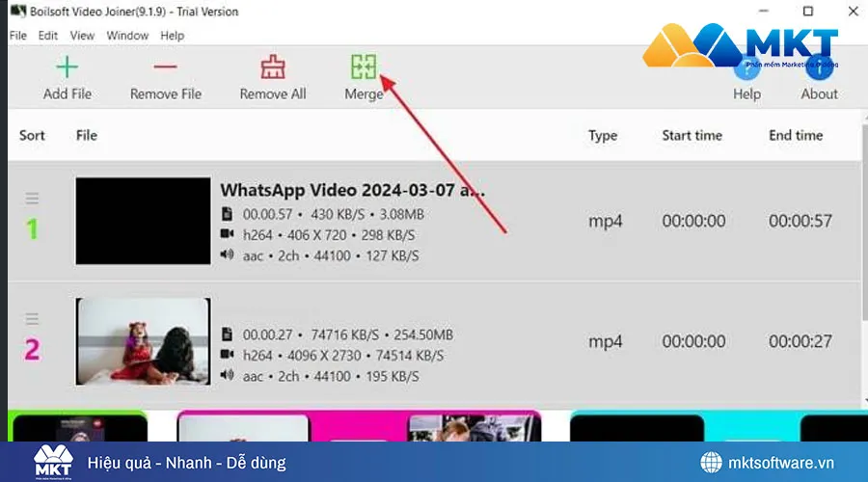Click the File column header
The height and width of the screenshot is (482, 868).
87,136
